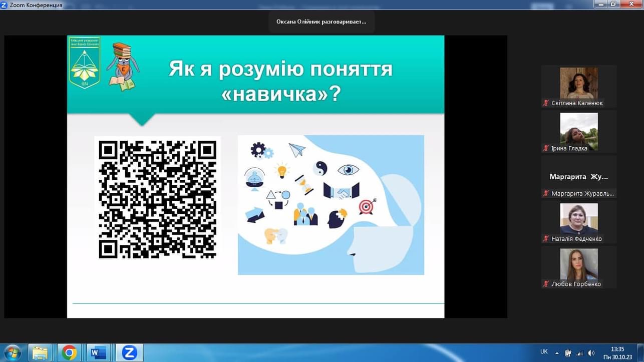Click the name label Наталія Федченко
This screenshot has height=362, width=644.
tap(577, 239)
